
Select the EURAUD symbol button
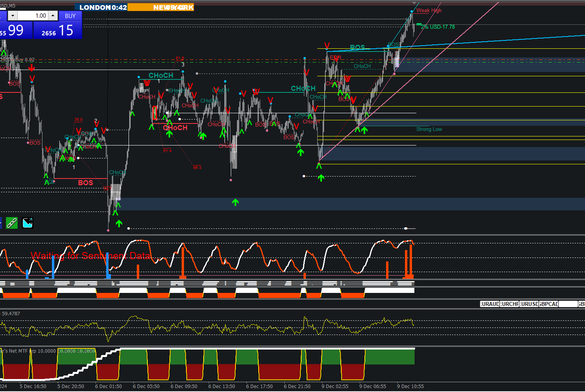point(489,304)
